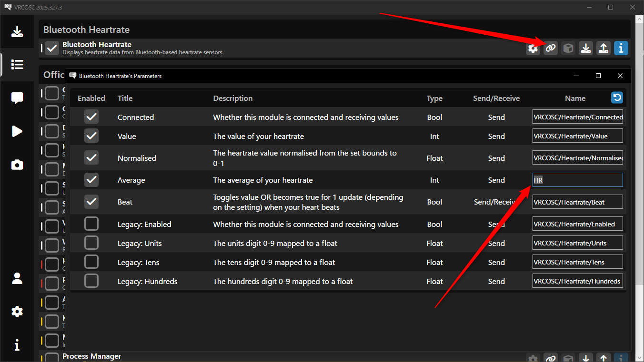Image resolution: width=644 pixels, height=362 pixels.
Task: Click the Send/Receive cell in Beat row
Action: click(x=496, y=202)
